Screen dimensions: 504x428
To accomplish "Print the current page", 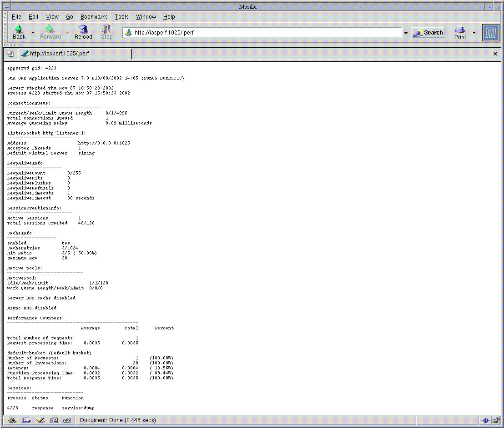I will (460, 32).
